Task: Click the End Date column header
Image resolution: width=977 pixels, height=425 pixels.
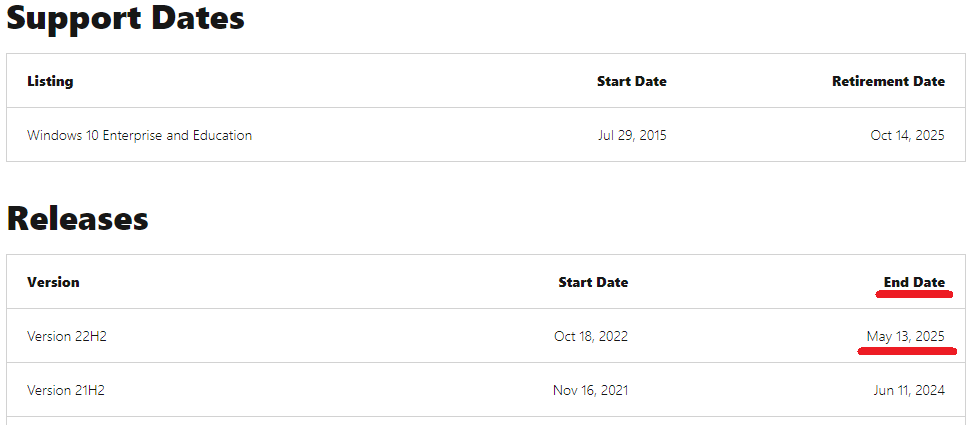Action: tap(914, 282)
